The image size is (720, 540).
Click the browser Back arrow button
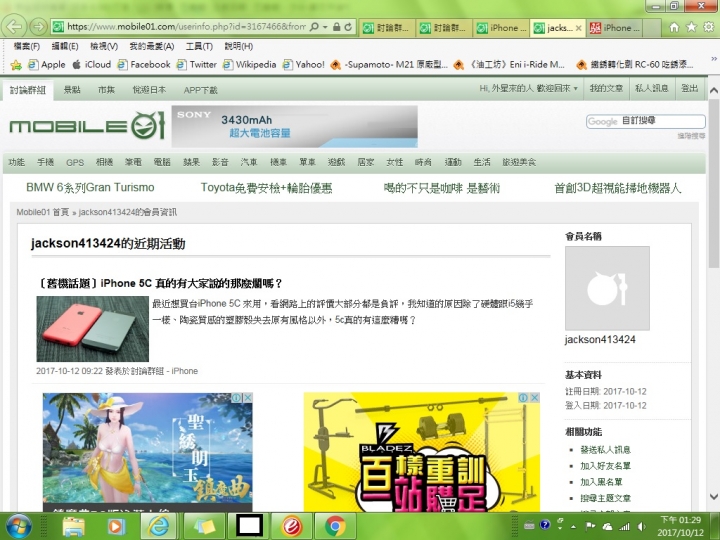[x=14, y=27]
